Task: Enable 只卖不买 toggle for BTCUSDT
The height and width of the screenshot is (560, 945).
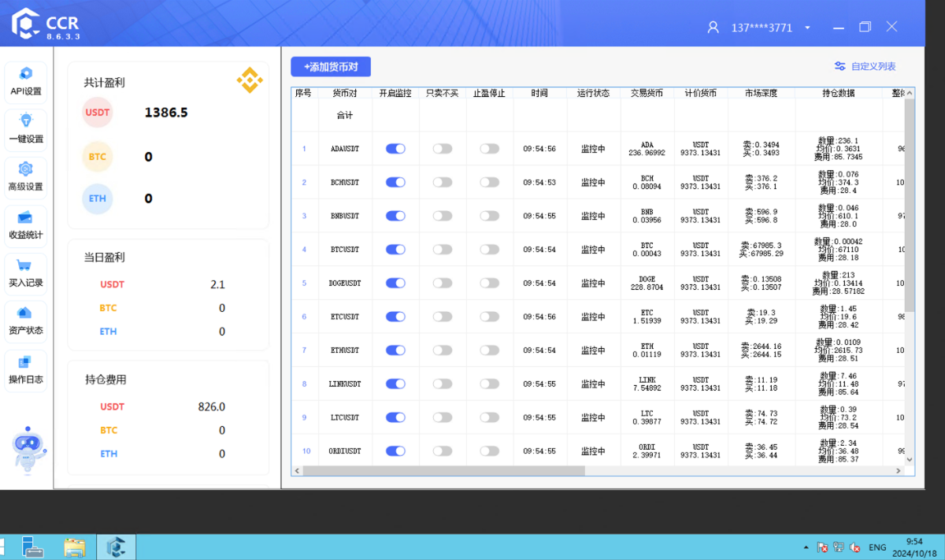Action: [x=443, y=250]
